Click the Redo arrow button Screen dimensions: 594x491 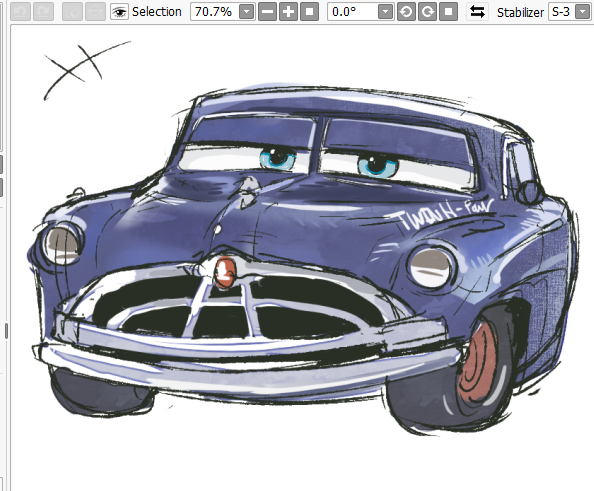click(43, 12)
